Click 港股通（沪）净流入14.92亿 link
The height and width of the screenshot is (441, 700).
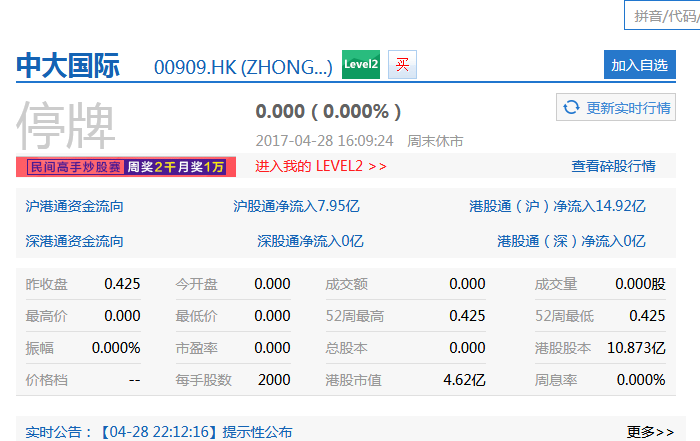pyautogui.click(x=557, y=206)
